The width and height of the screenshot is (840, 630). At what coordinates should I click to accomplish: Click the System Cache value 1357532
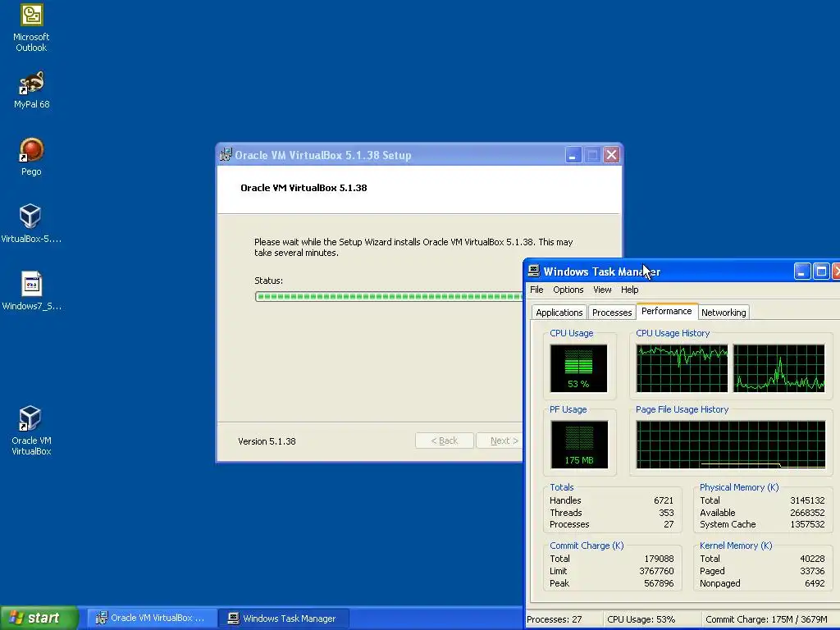[807, 524]
